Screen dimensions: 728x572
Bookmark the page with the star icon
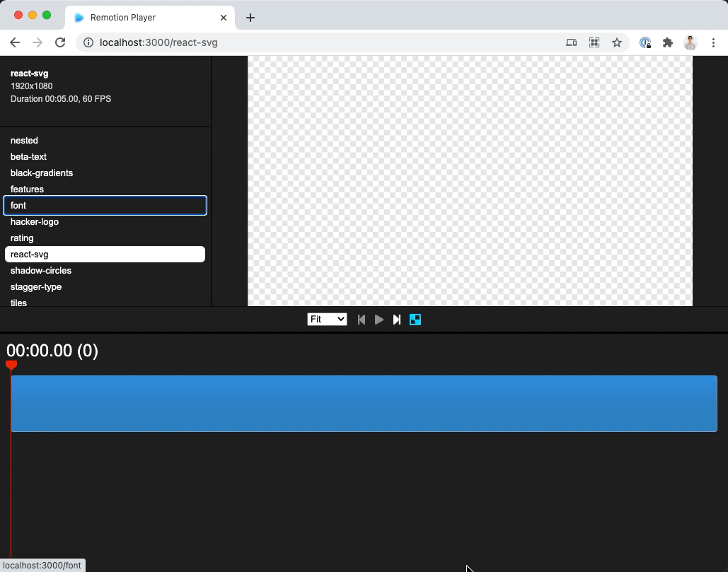click(x=616, y=42)
